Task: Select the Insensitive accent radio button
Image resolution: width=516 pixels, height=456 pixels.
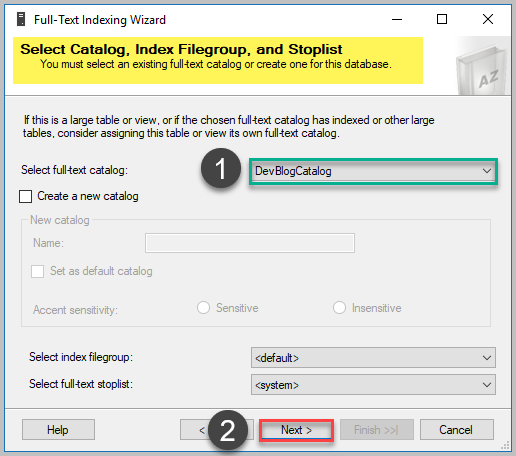Action: [x=339, y=308]
